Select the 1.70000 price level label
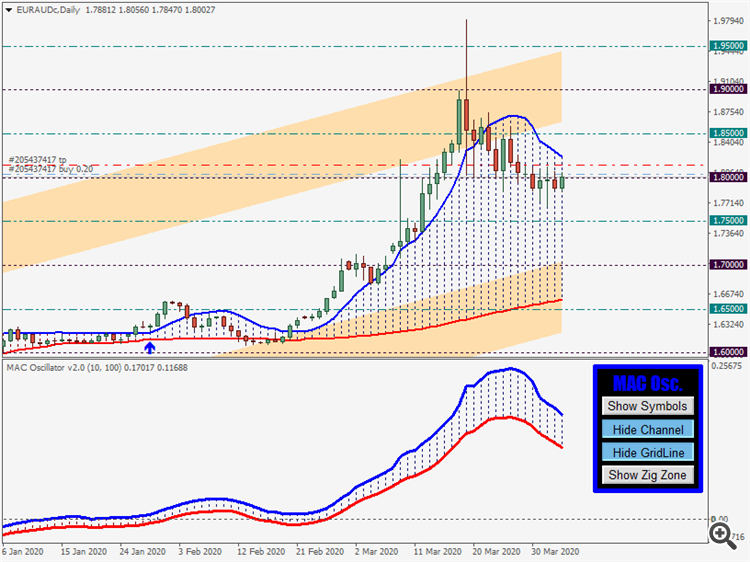Viewport: 750px width, 562px height. [728, 264]
